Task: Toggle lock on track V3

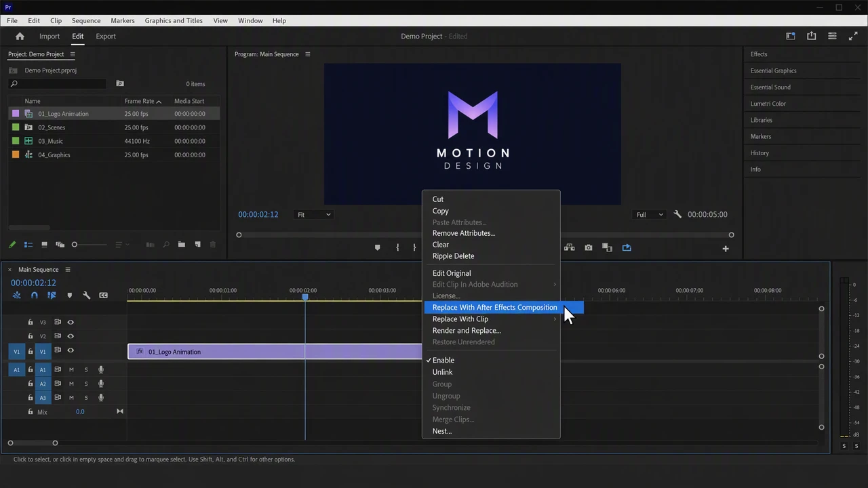Action: click(30, 323)
